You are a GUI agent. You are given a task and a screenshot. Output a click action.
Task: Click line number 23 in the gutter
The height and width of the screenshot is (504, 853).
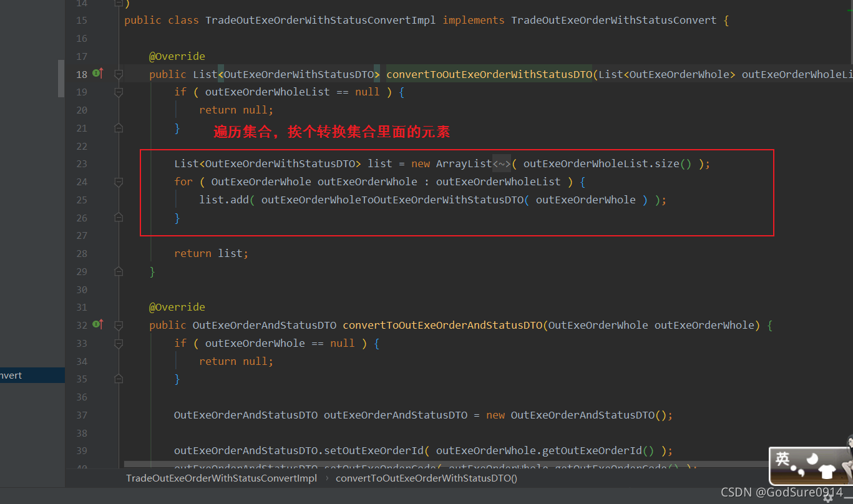tap(81, 163)
